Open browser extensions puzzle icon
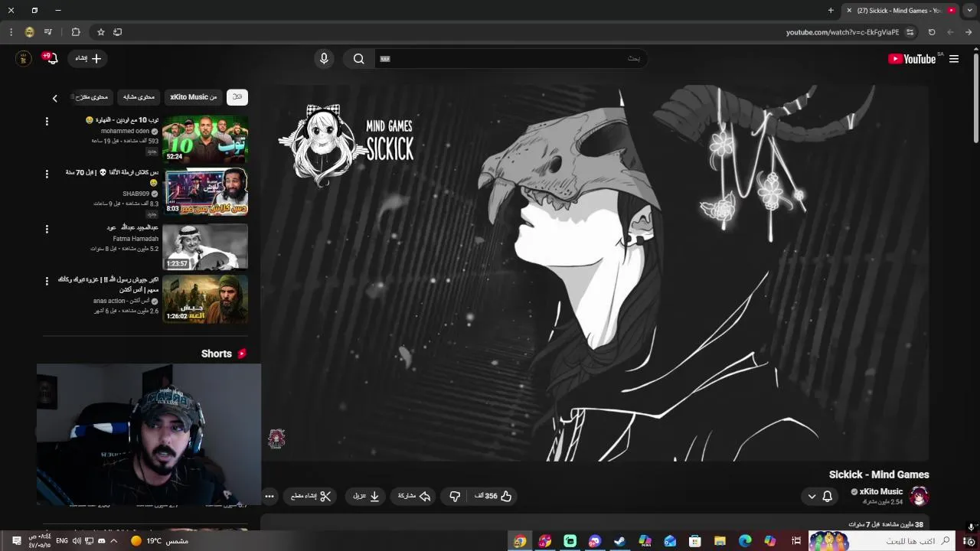The image size is (980, 551). tap(75, 32)
